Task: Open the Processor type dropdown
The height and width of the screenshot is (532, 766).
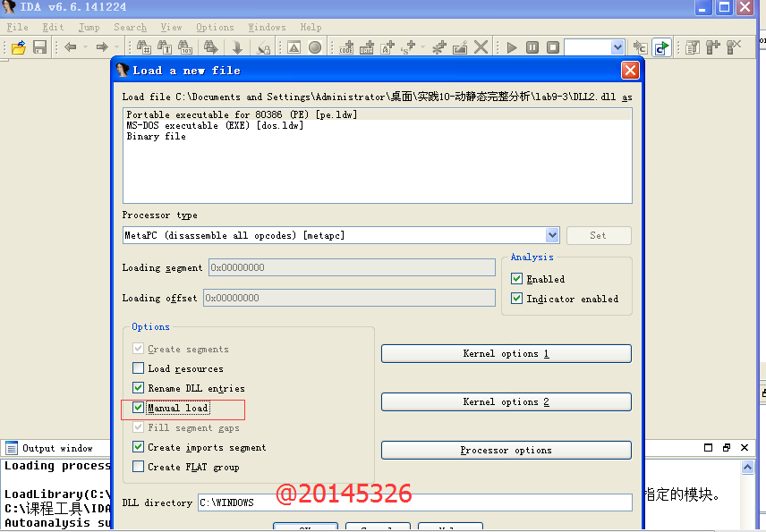Action: 552,234
